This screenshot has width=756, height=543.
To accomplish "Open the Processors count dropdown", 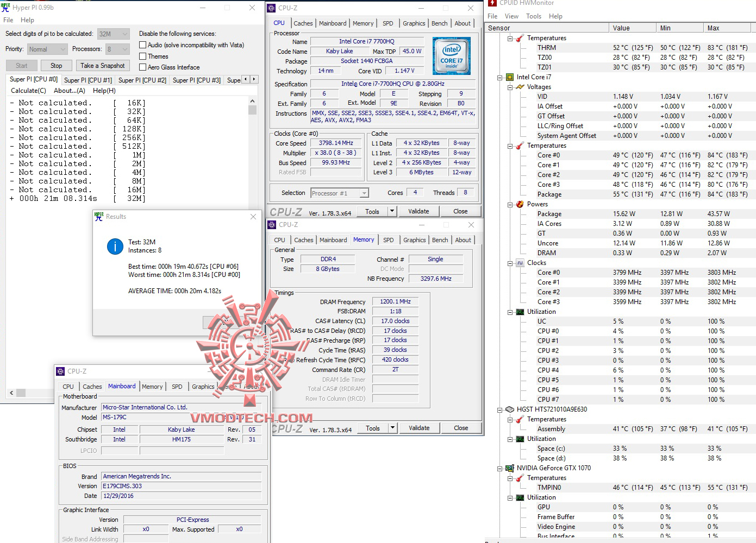I will pos(117,49).
